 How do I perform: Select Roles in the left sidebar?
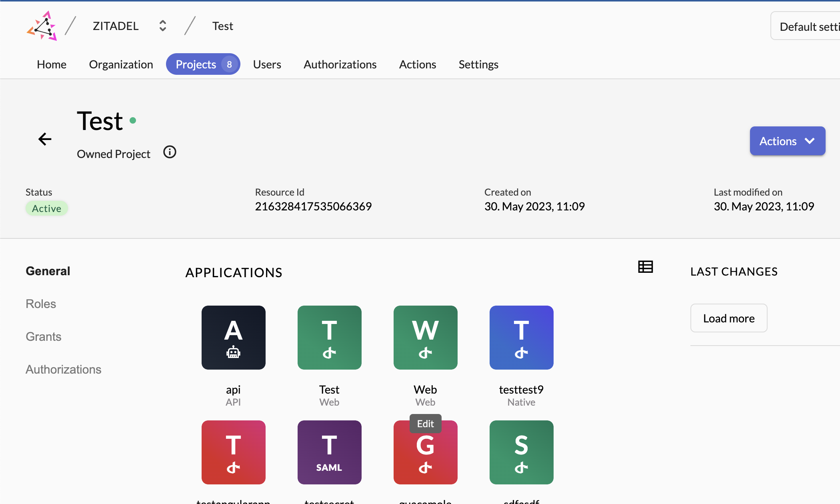tap(41, 304)
